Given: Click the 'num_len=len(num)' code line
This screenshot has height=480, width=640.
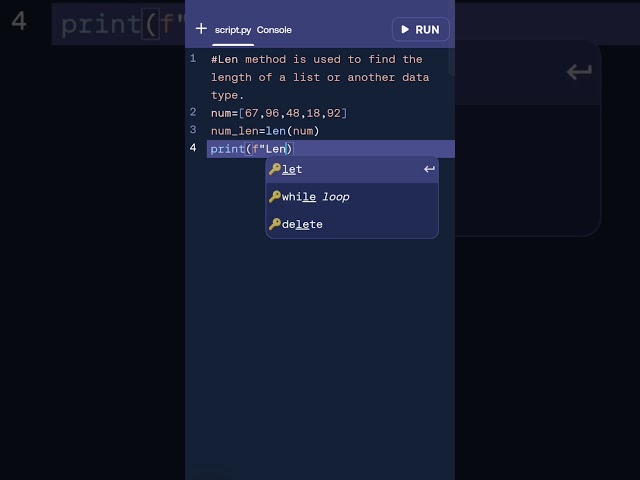Looking at the screenshot, I should 265,131.
